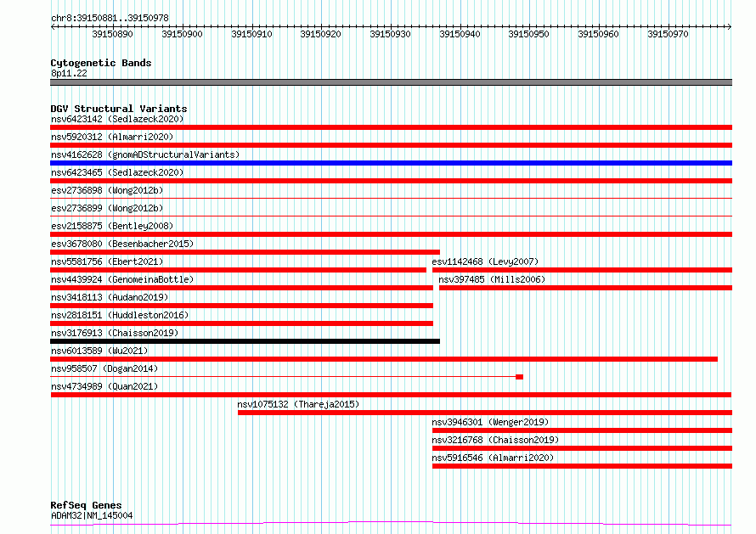Click ruler position 39150970

(668, 34)
